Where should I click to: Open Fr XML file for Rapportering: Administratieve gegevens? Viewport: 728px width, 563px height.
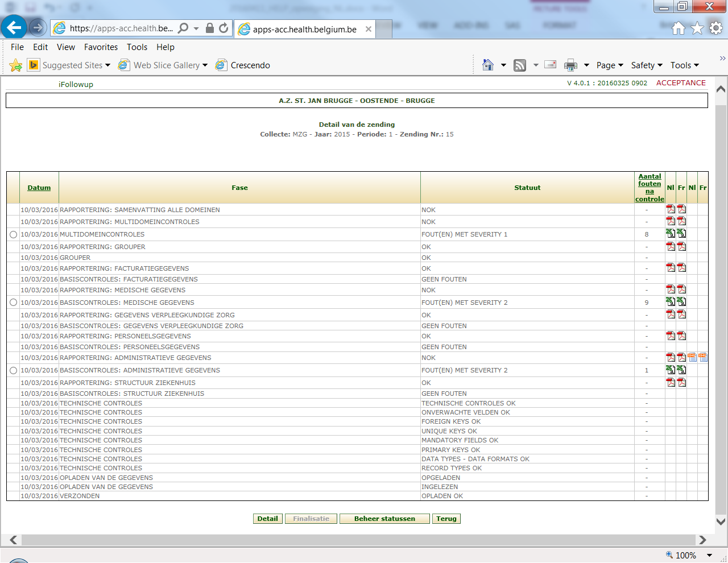703,357
